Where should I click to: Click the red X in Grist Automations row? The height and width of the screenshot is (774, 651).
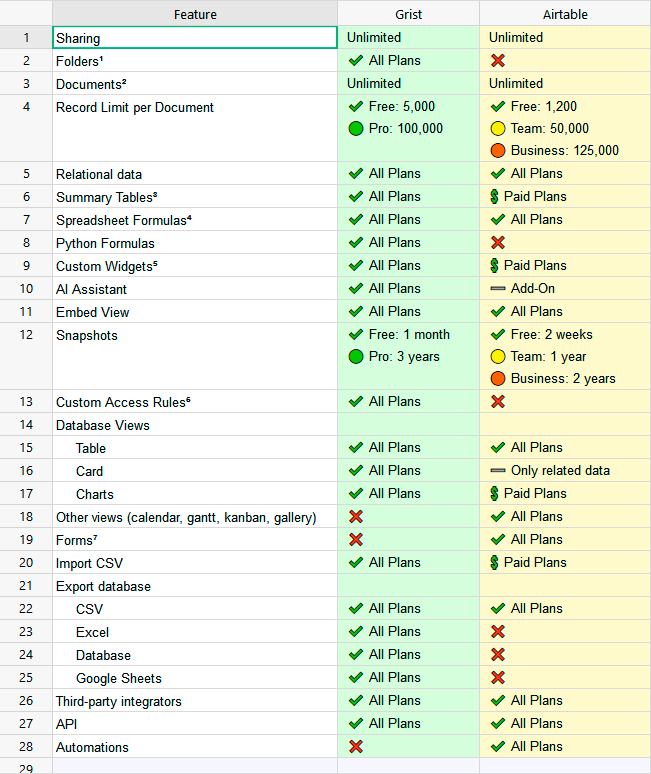click(355, 747)
